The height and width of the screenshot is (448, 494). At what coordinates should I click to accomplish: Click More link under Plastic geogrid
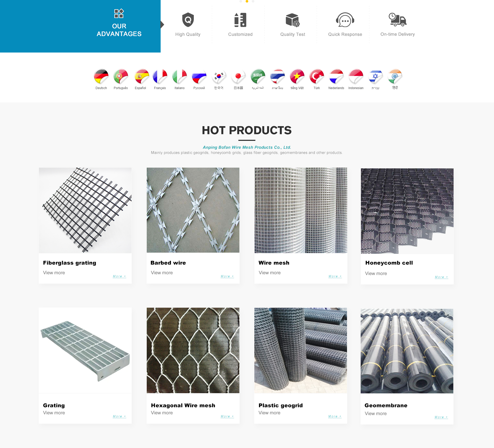335,416
